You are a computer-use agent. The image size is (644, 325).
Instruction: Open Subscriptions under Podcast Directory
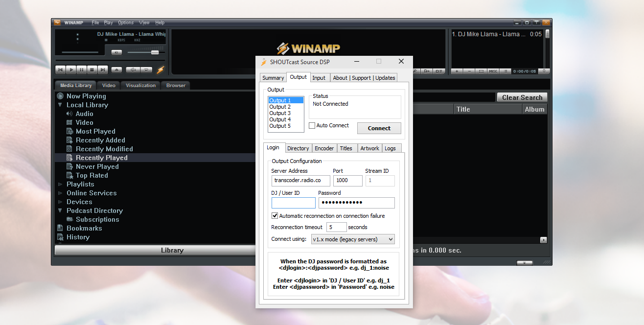point(97,219)
